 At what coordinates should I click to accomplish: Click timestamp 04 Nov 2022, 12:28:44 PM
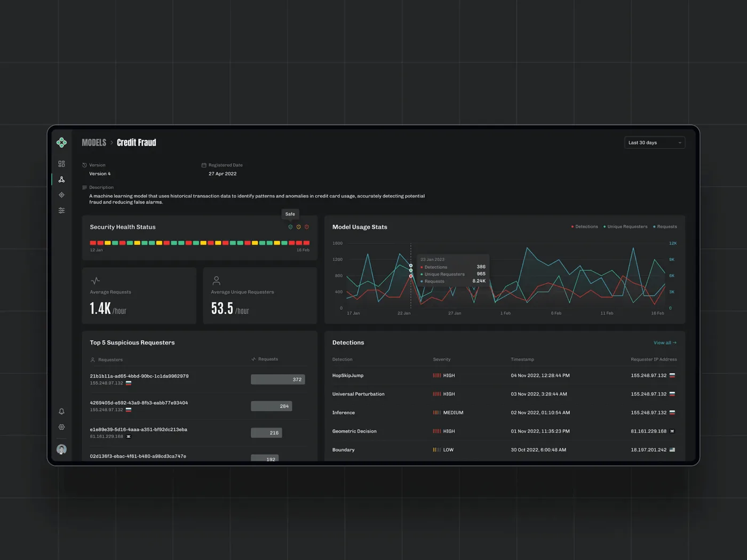[540, 375]
